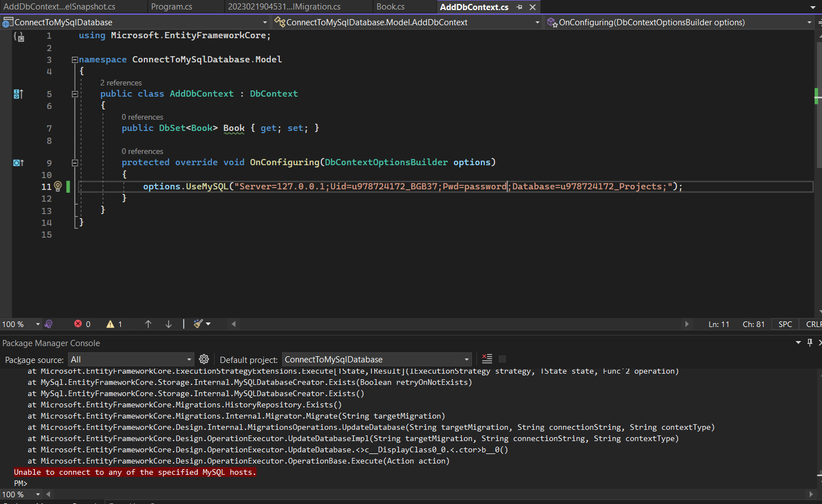
Task: Open package source settings gear
Action: [203, 359]
